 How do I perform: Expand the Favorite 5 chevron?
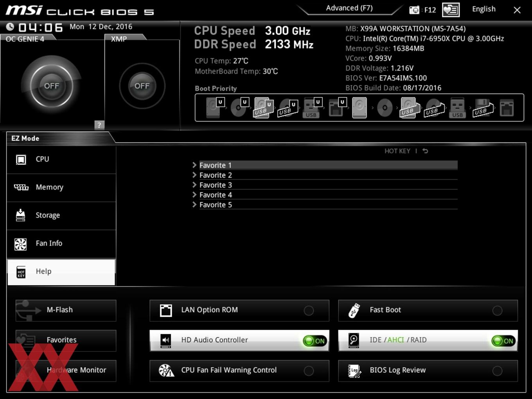(x=194, y=204)
